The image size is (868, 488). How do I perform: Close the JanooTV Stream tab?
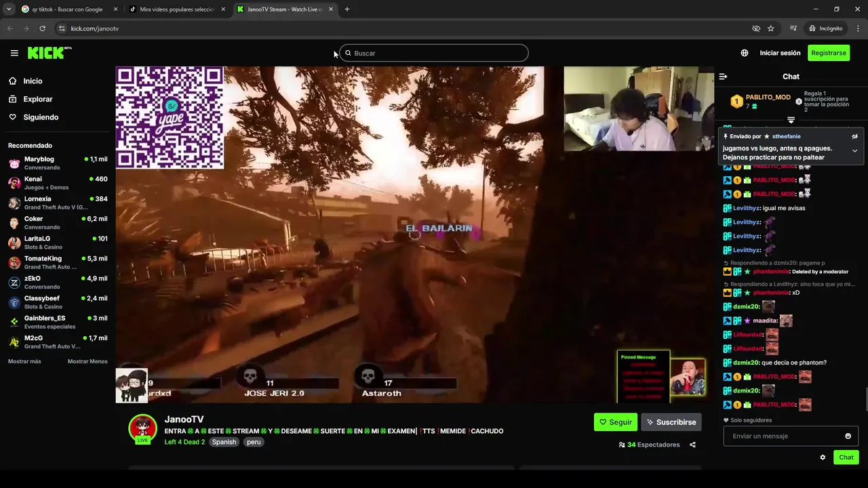331,9
